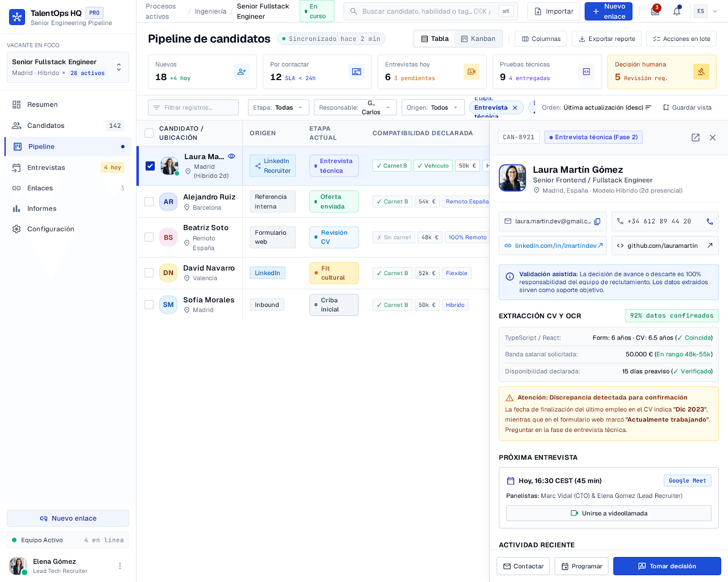Toggle the eye icon next to Laura Ma...

232,156
